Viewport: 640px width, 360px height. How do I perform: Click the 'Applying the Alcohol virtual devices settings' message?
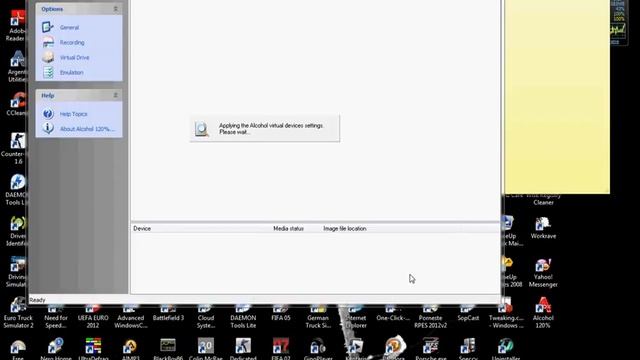point(271,129)
